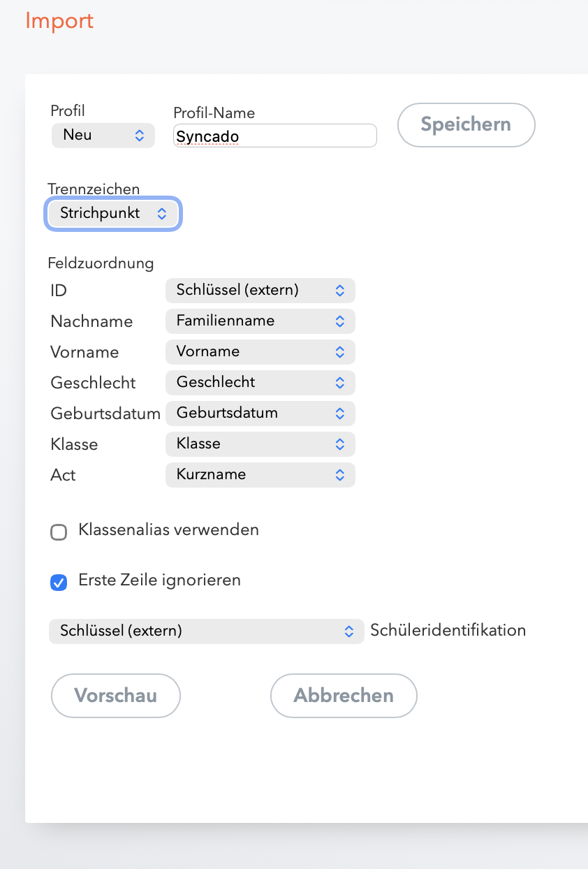Uncheck Erste Zeile ignorieren
This screenshot has width=588, height=869.
[59, 583]
